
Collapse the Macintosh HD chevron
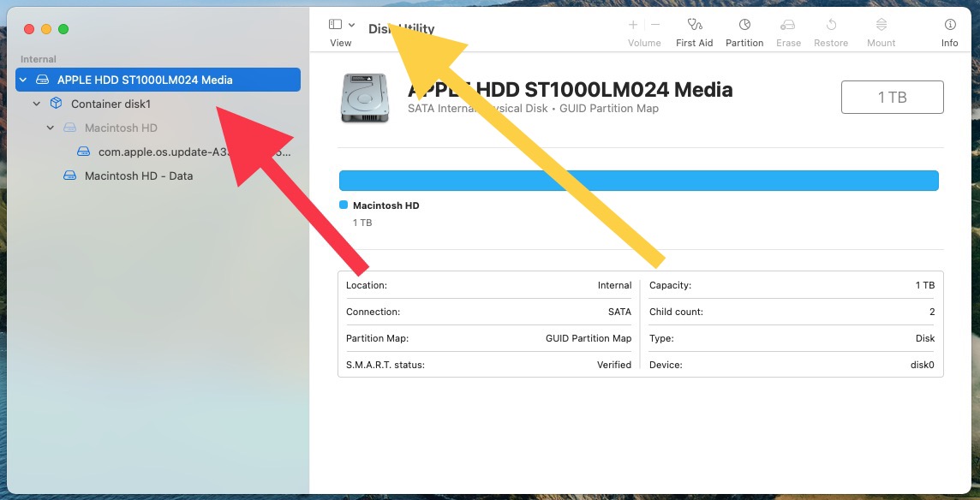point(51,128)
